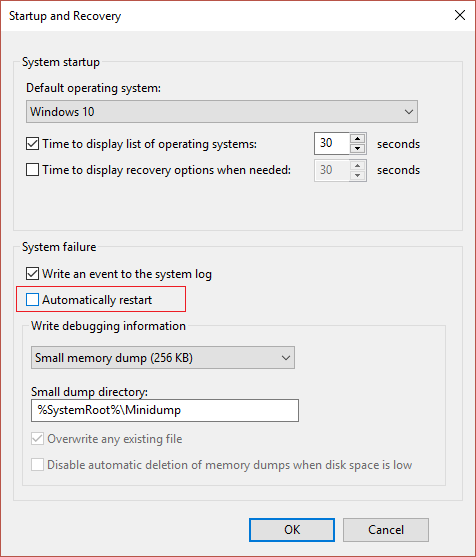Click into the Small dump directory field
Viewport: 476px width, 557px height.
(165, 410)
